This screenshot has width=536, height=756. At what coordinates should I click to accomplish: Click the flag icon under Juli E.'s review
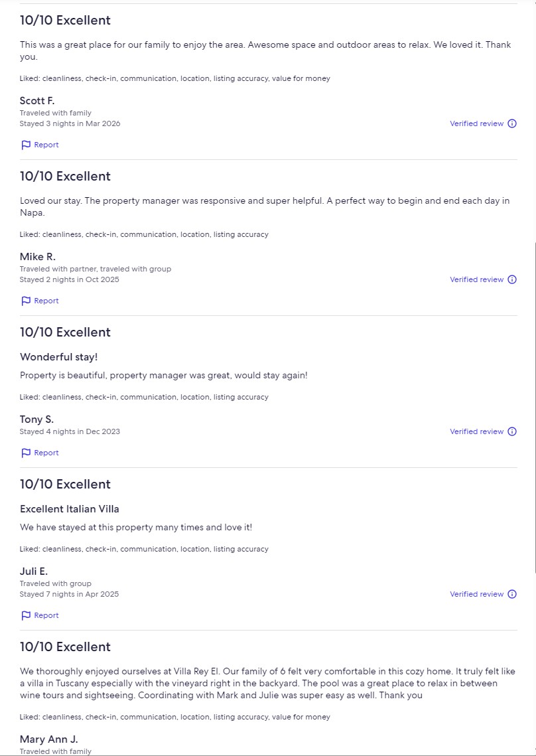point(26,615)
